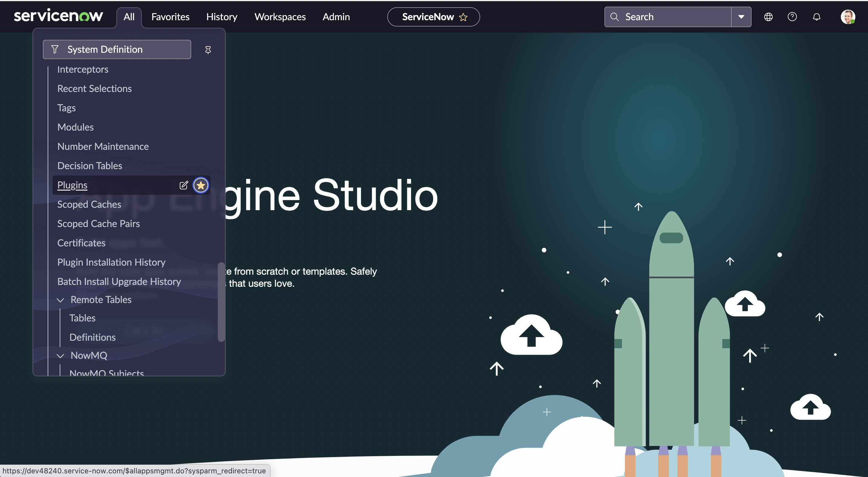The width and height of the screenshot is (868, 477).
Task: Open the user avatar profile menu
Action: pos(847,17)
